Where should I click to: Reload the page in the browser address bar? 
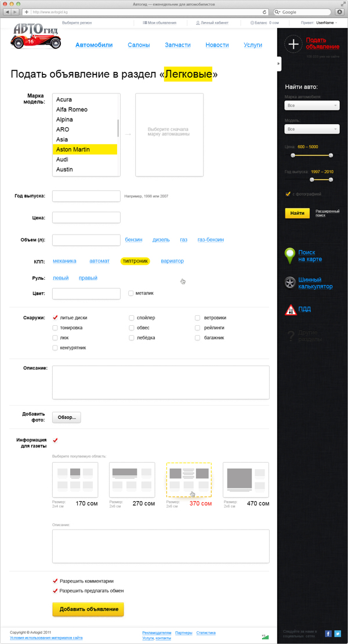click(265, 12)
